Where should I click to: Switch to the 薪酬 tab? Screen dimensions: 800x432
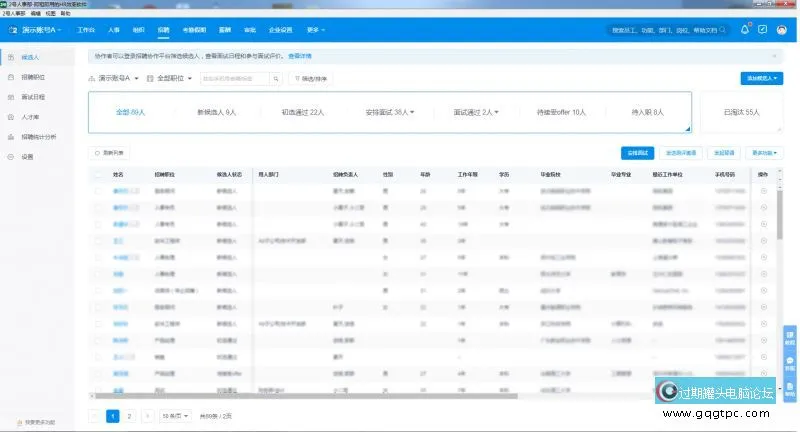coord(225,30)
